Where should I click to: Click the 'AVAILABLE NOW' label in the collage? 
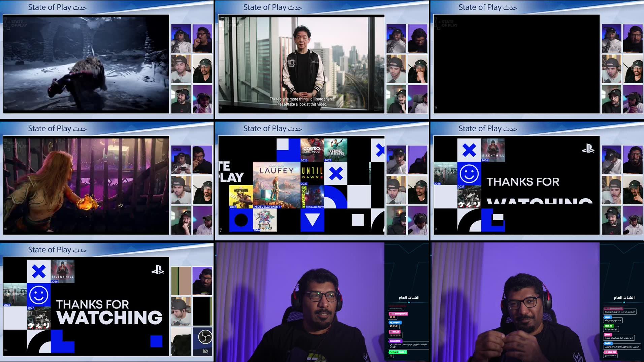315,207
